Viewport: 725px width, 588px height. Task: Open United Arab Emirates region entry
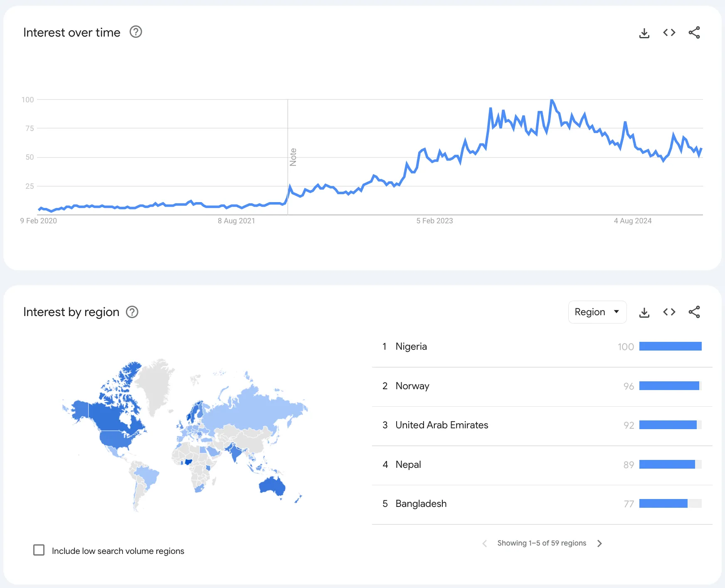[441, 425]
